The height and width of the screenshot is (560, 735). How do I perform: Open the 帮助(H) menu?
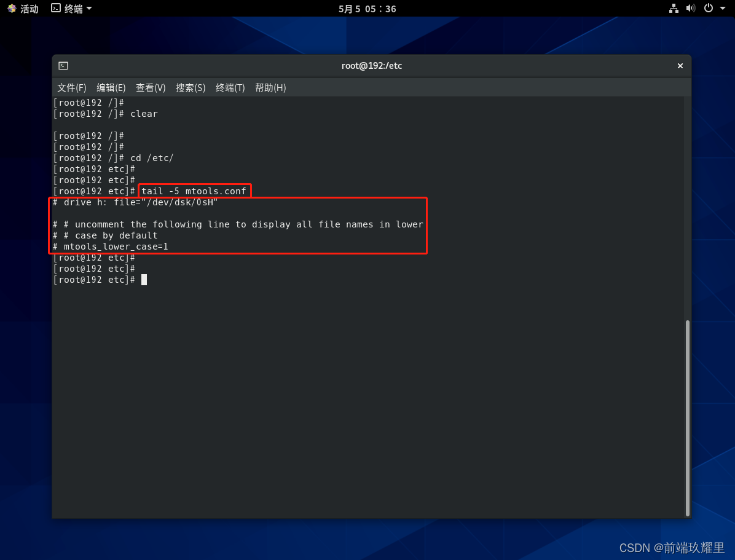[x=270, y=88]
